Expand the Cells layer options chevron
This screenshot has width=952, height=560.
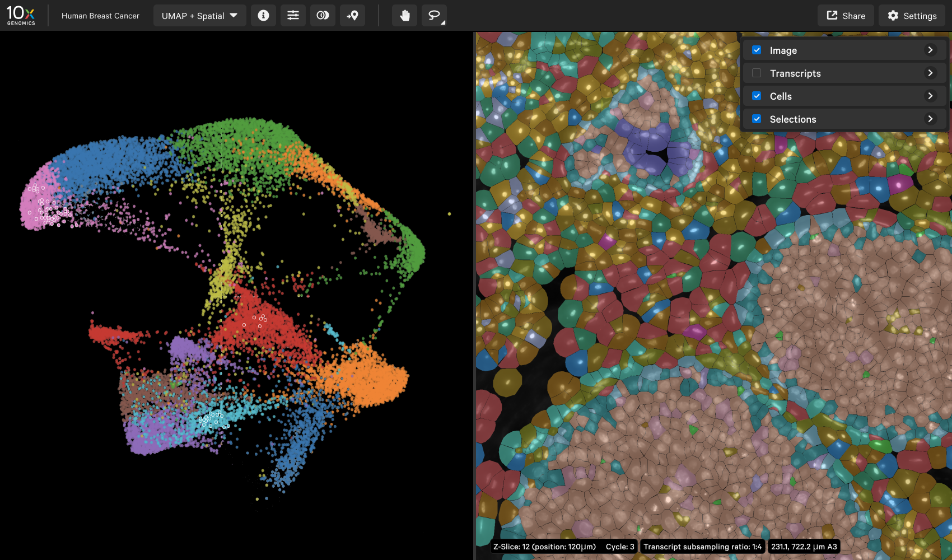[x=930, y=96]
